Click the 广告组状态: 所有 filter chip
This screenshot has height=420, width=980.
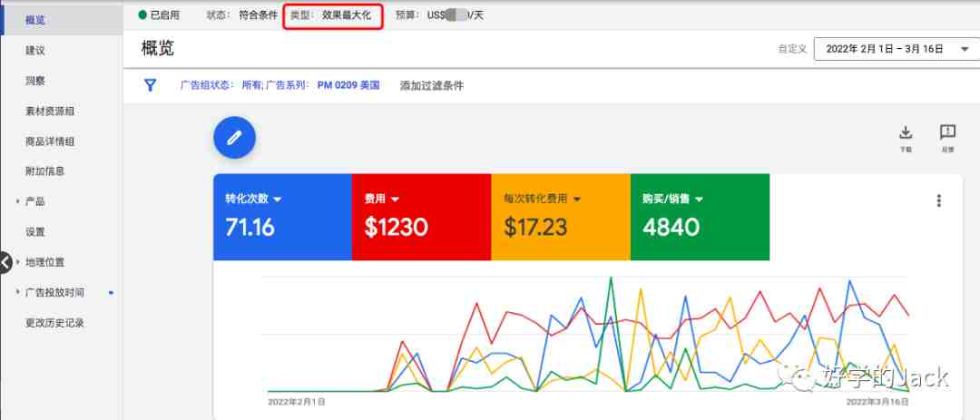tap(221, 85)
